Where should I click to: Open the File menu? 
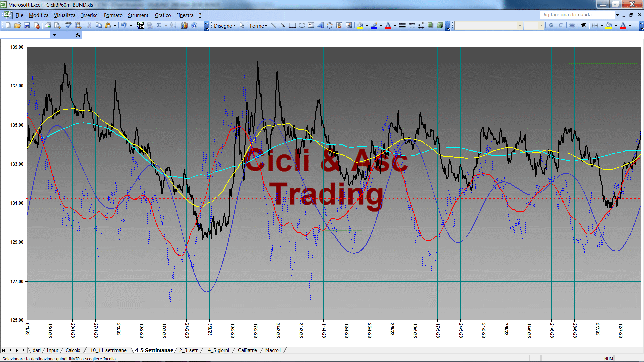(x=19, y=15)
